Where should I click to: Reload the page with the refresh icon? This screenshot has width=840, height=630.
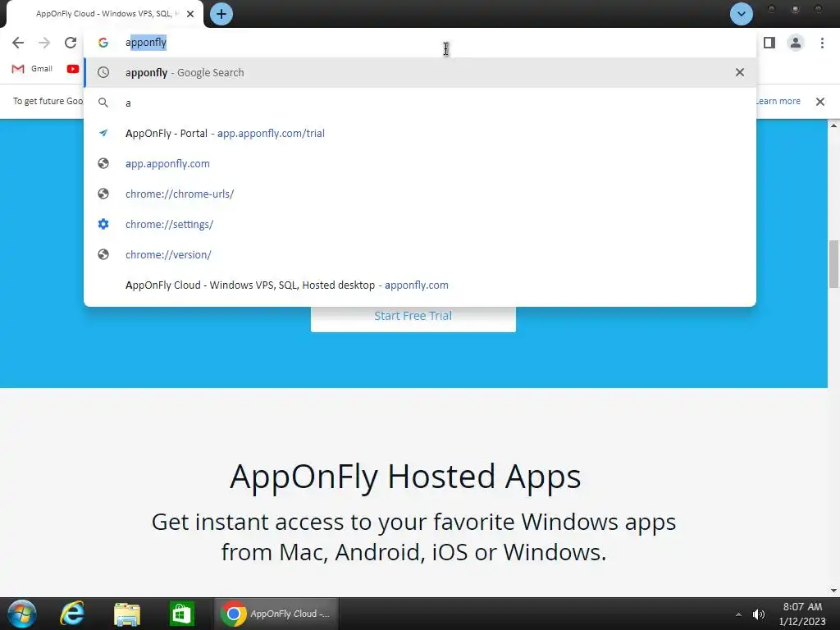click(x=71, y=43)
